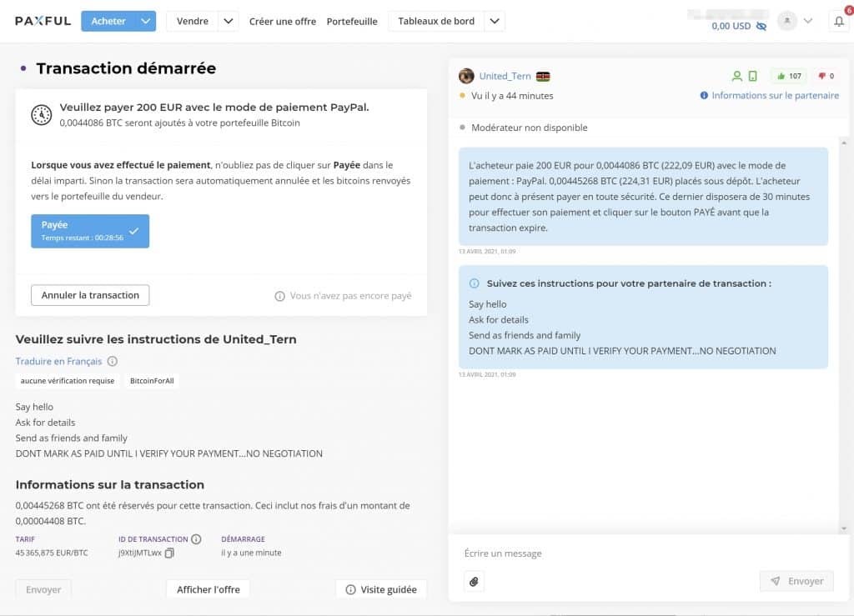This screenshot has height=616, width=854.
Task: Click the paperclip attachment icon in chat
Action: [474, 582]
